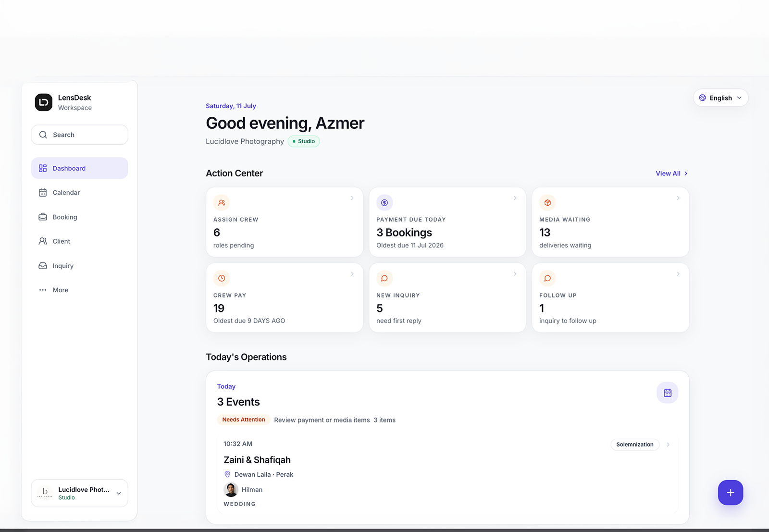The height and width of the screenshot is (532, 769).
Task: Expand the Zaini & Shafiqah event chevron
Action: (x=668, y=445)
